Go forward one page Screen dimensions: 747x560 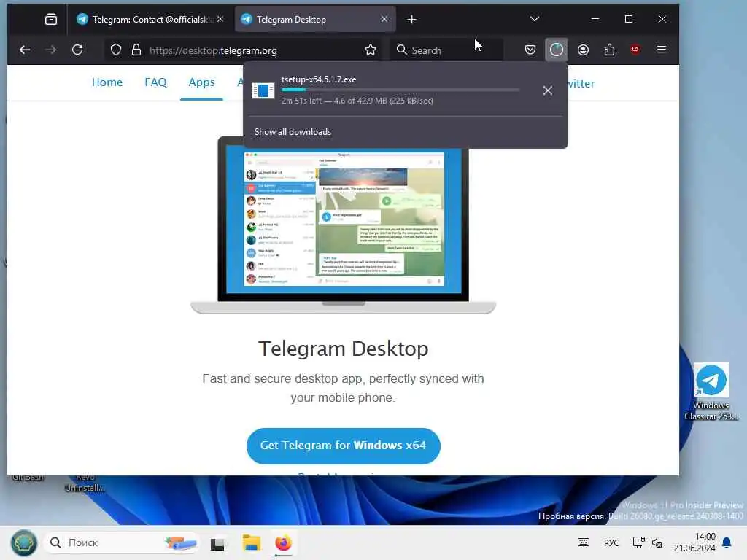pos(51,50)
